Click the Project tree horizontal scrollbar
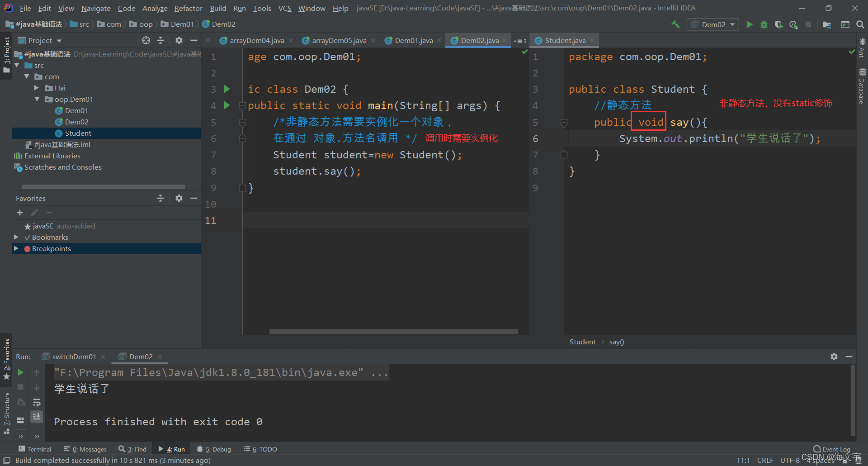This screenshot has height=466, width=868. pyautogui.click(x=103, y=186)
